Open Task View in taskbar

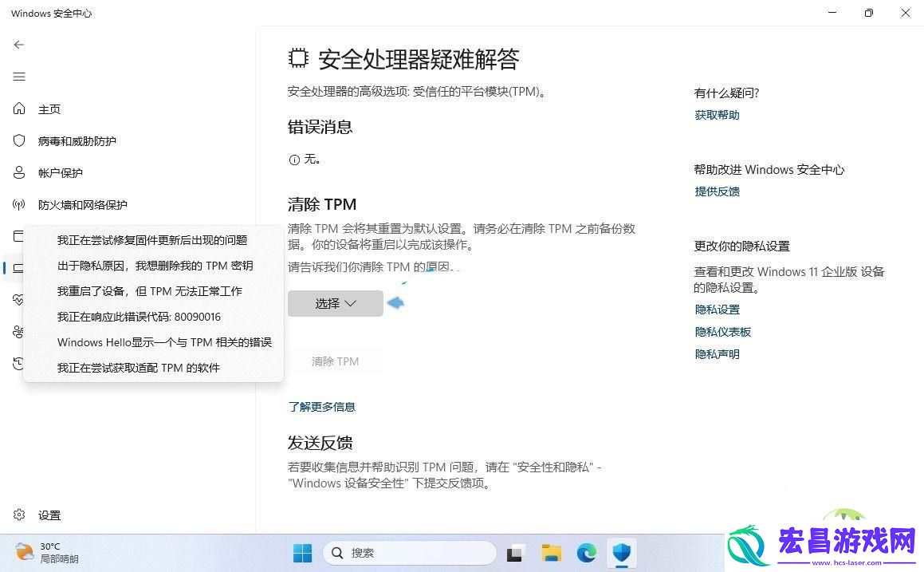[515, 553]
